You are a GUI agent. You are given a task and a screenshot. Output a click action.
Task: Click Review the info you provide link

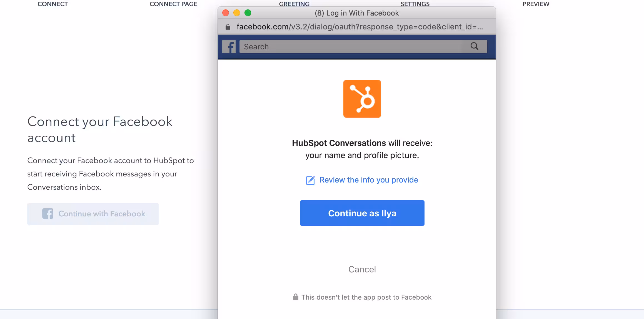pyautogui.click(x=369, y=180)
